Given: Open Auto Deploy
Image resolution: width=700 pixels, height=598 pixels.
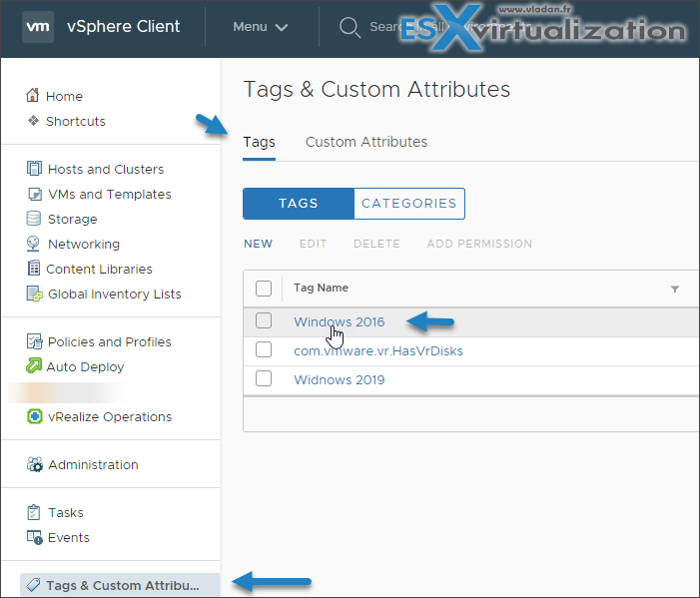Looking at the screenshot, I should (85, 366).
